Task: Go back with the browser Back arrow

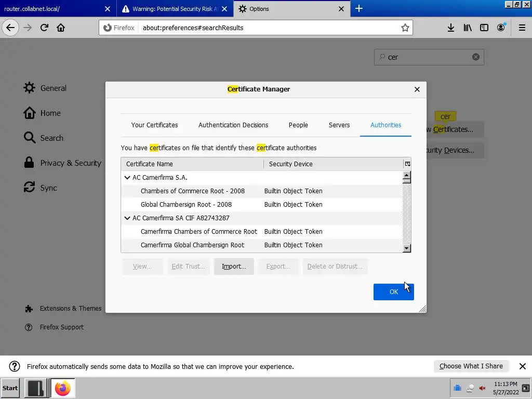Action: pyautogui.click(x=10, y=28)
